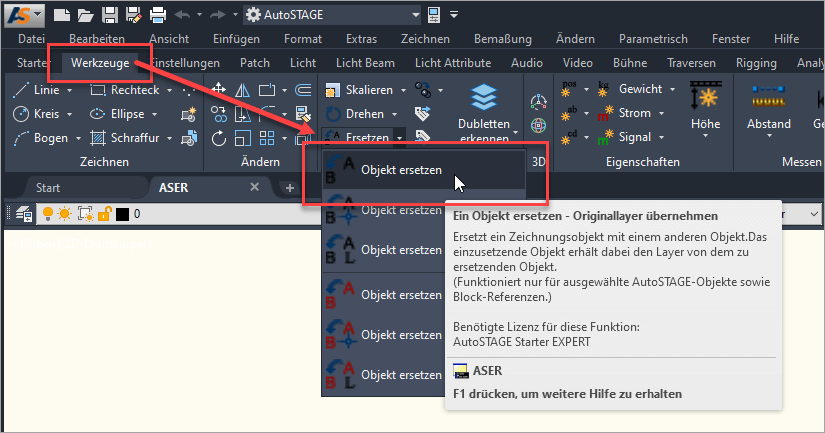Toggle the layer freeze sun icon

click(x=65, y=214)
